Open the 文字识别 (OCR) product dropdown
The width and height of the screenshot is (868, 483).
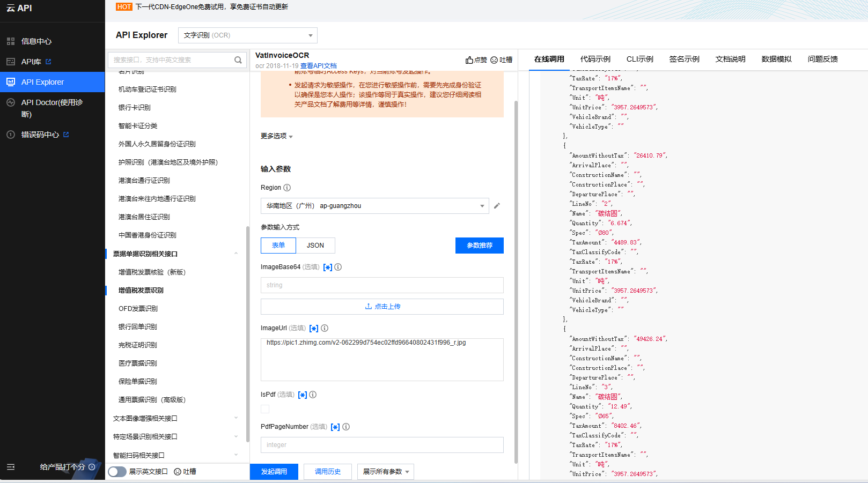click(x=248, y=35)
